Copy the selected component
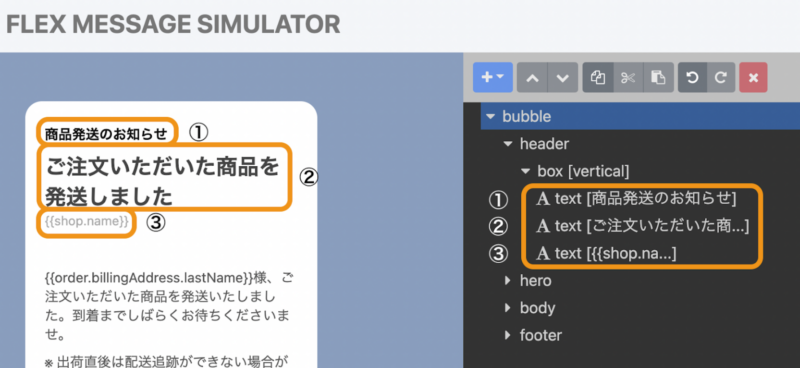The image size is (800, 368). 598,78
